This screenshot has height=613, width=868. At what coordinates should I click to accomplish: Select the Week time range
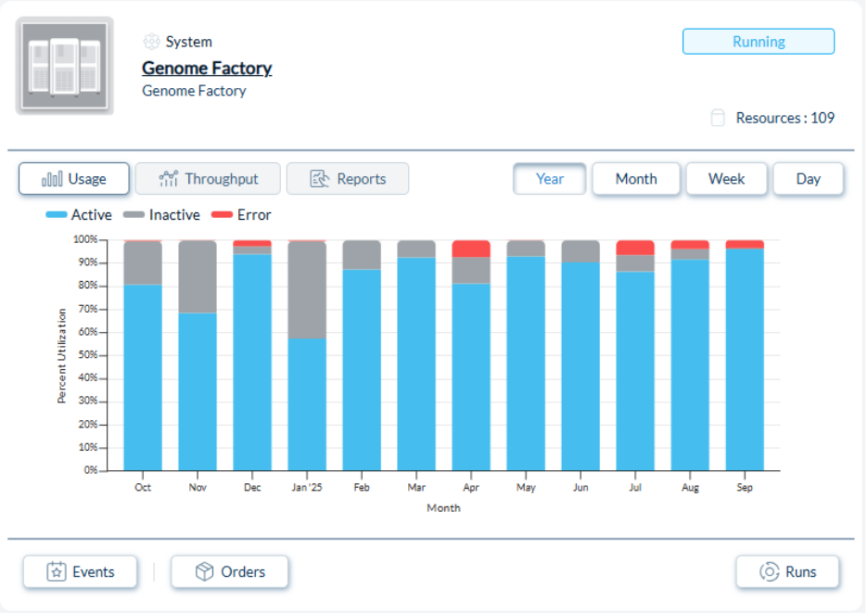(726, 179)
